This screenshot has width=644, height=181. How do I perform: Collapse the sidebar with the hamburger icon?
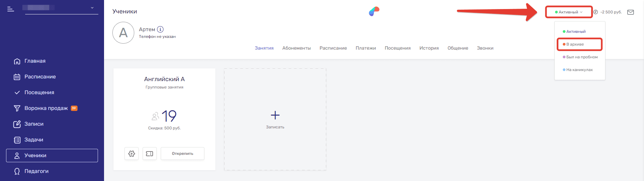11,9
